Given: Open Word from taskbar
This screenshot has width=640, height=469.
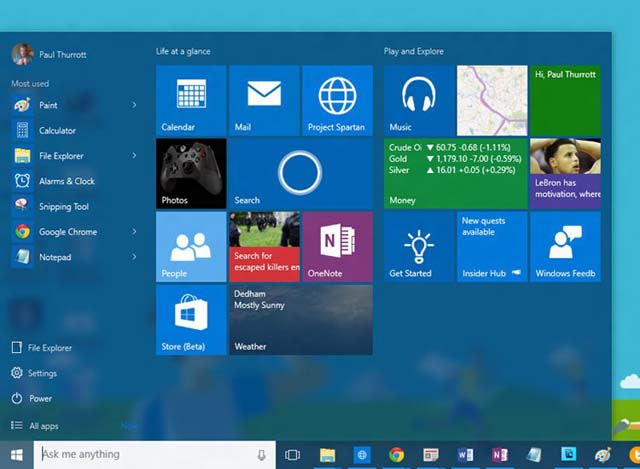Looking at the screenshot, I should pos(465,455).
